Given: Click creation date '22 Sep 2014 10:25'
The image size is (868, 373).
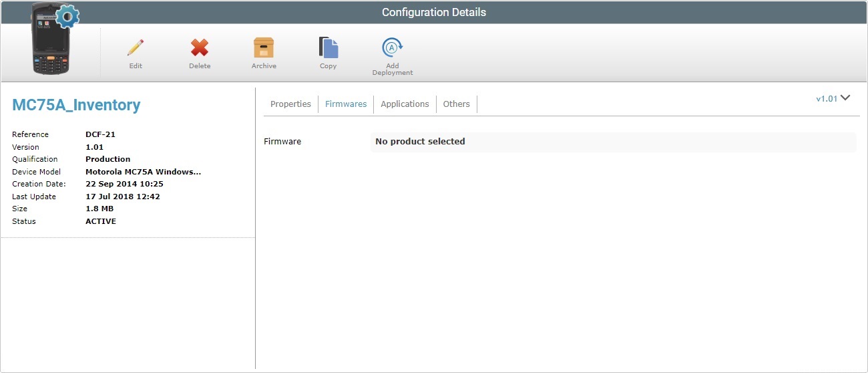Looking at the screenshot, I should 124,184.
